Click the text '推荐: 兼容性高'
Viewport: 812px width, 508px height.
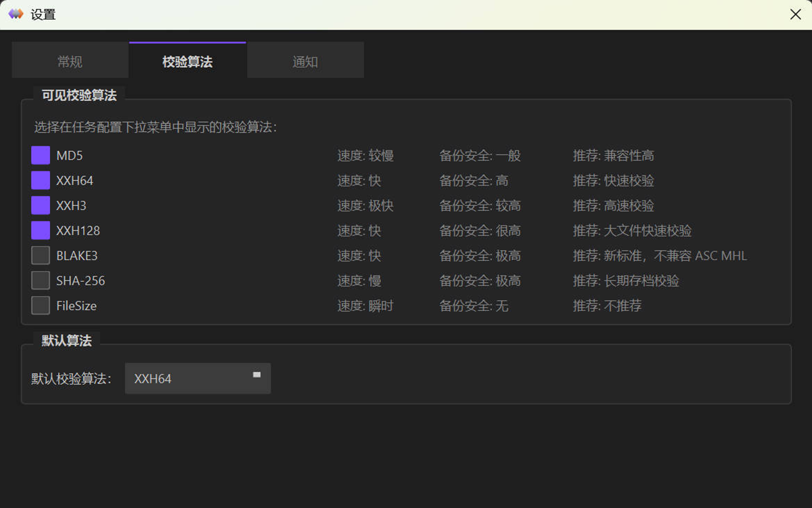(614, 156)
